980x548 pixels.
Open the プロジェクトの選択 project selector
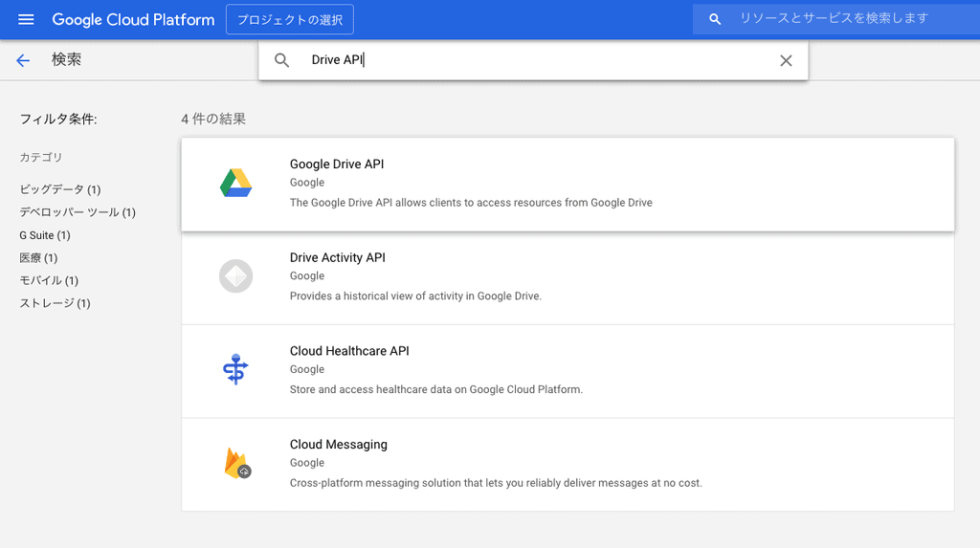tap(289, 19)
